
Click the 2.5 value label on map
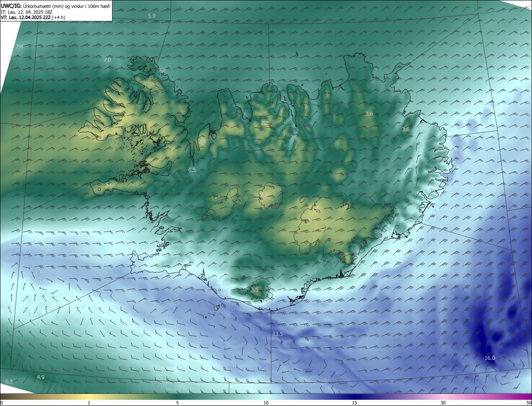(109, 186)
